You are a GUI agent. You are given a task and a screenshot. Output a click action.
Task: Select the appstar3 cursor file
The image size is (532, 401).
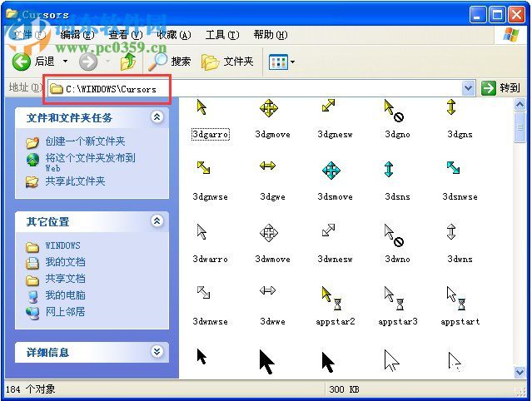point(397,306)
